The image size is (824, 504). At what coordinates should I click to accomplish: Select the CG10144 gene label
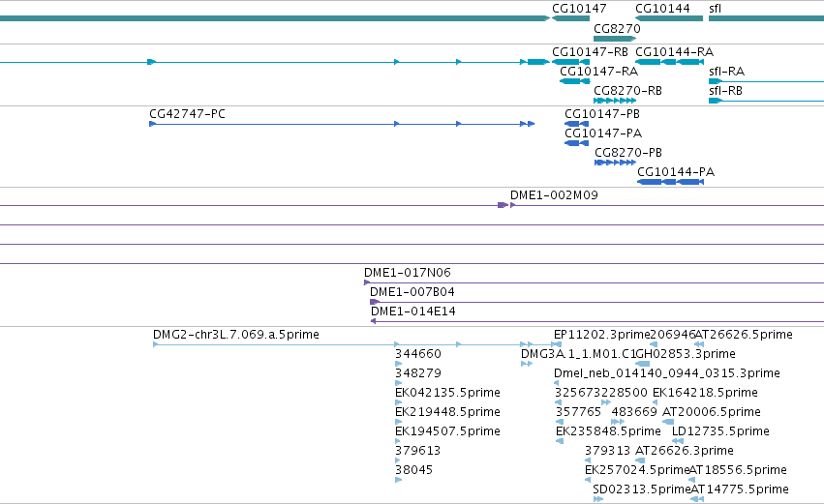coord(662,9)
